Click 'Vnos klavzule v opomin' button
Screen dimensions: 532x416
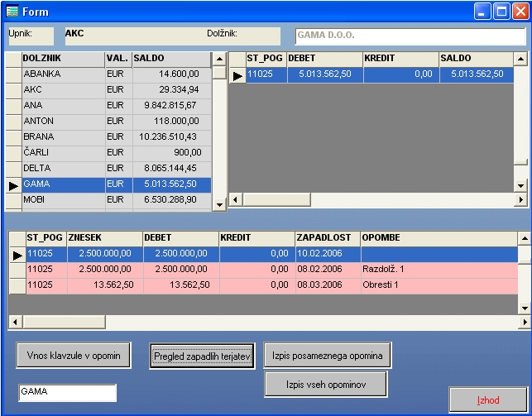click(x=74, y=356)
